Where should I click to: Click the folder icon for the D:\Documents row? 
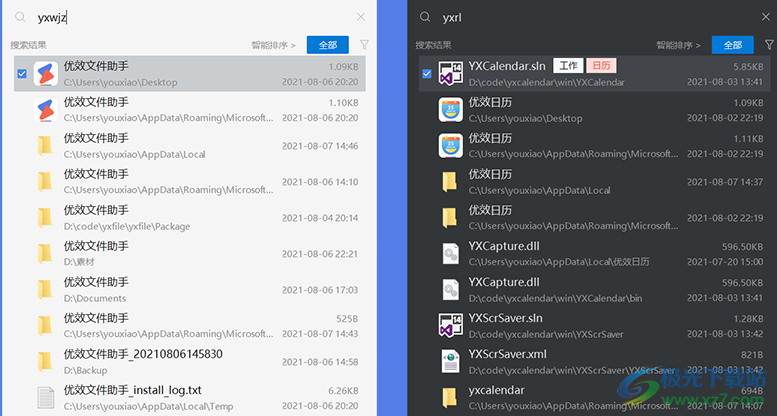point(45,290)
